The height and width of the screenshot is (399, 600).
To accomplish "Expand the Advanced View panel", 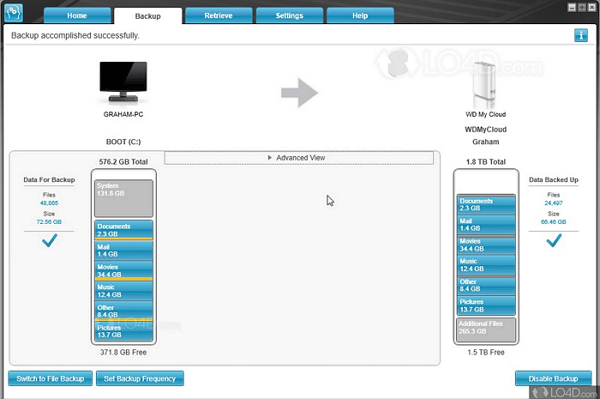I will tap(299, 158).
